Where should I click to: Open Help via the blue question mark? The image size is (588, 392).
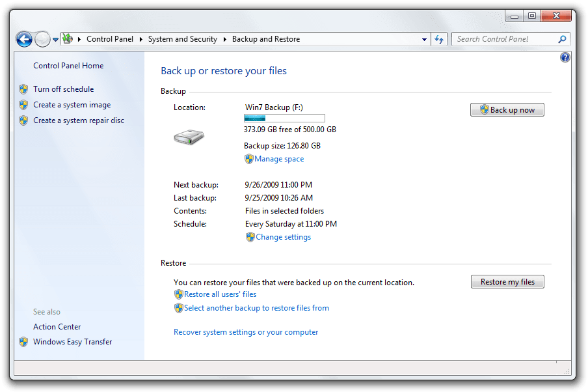point(565,57)
